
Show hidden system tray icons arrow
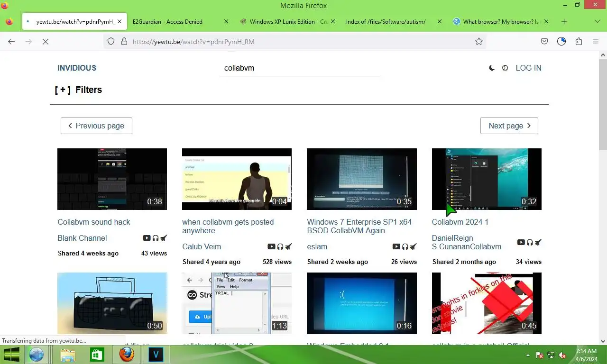coord(528,355)
